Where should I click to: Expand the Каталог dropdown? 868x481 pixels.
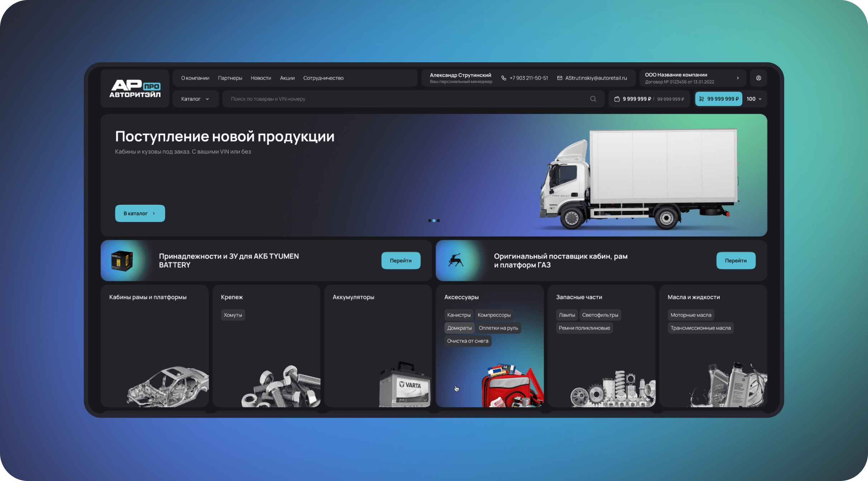pos(195,99)
